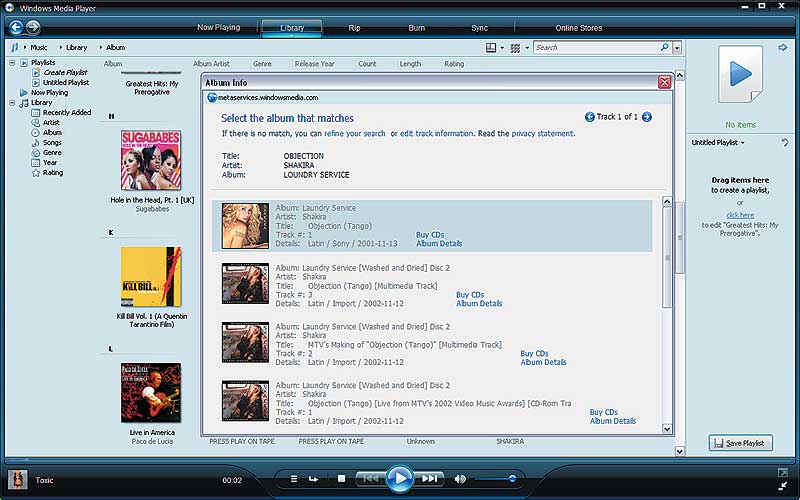
Task: Click the Toxic now-playing album thumbnail
Action: tap(18, 480)
